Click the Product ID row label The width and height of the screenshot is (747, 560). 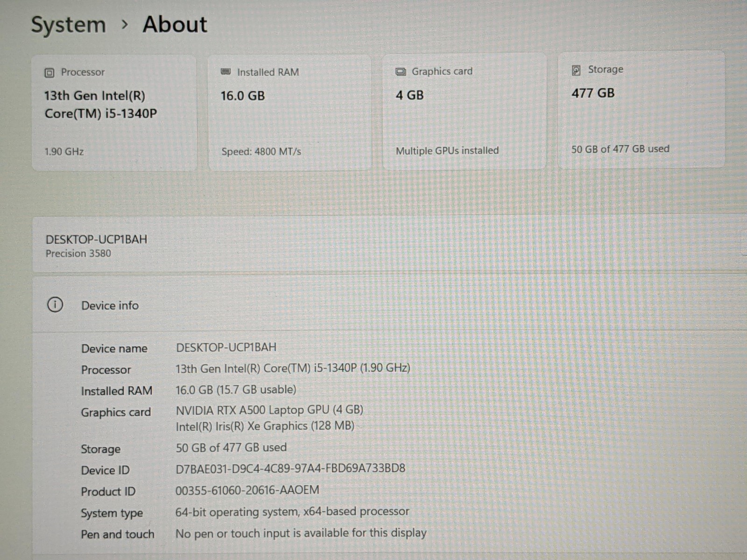[x=108, y=492]
